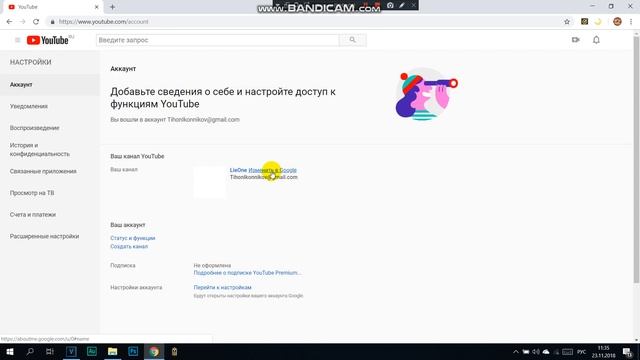
Task: Click the dark square extension icon
Action: (x=584, y=22)
